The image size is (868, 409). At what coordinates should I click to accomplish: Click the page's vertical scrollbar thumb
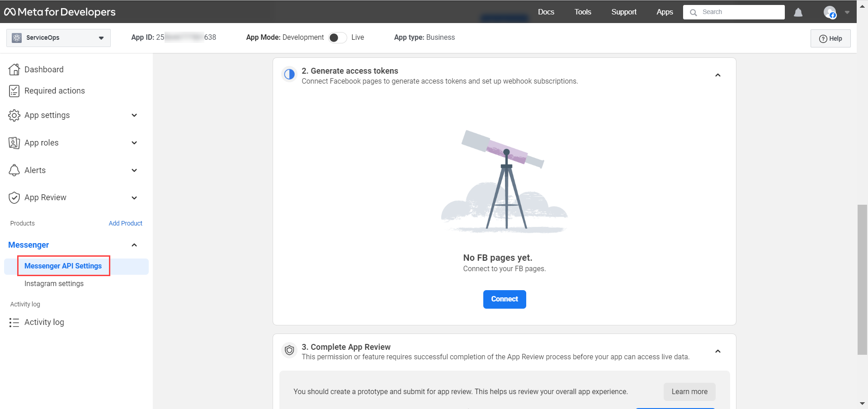[x=862, y=279]
